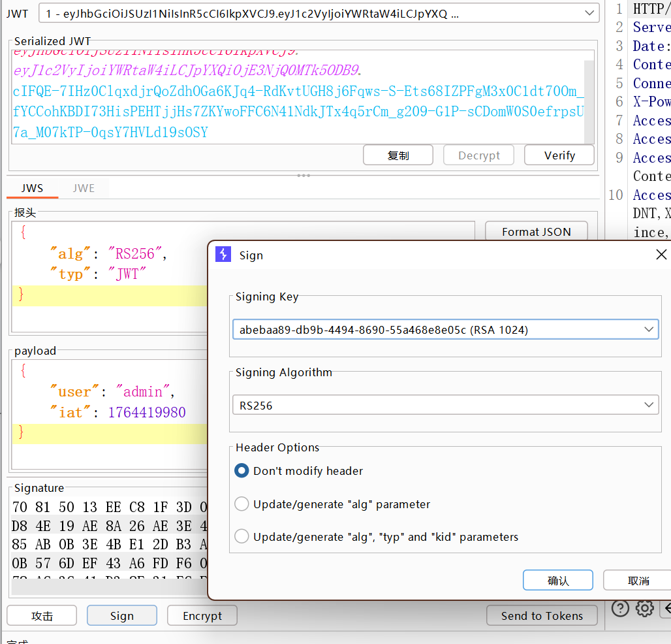
Task: Close the Sign dialog with the X
Action: click(661, 255)
